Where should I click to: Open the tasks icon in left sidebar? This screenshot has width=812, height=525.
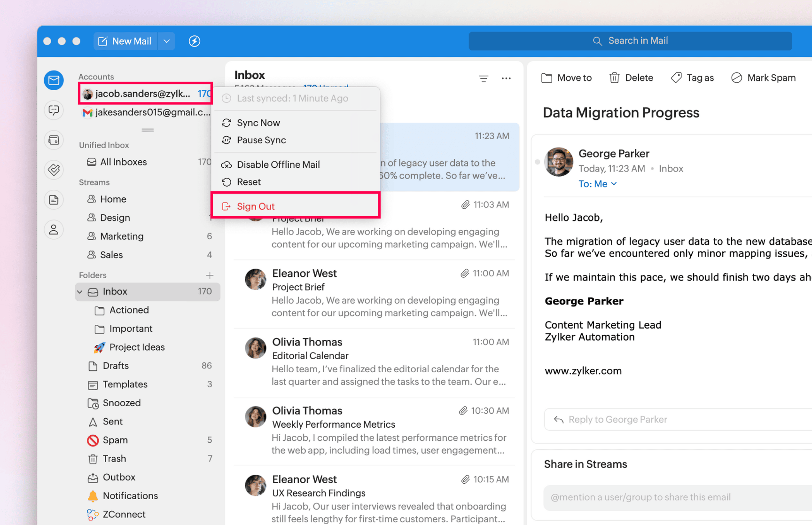click(x=54, y=170)
